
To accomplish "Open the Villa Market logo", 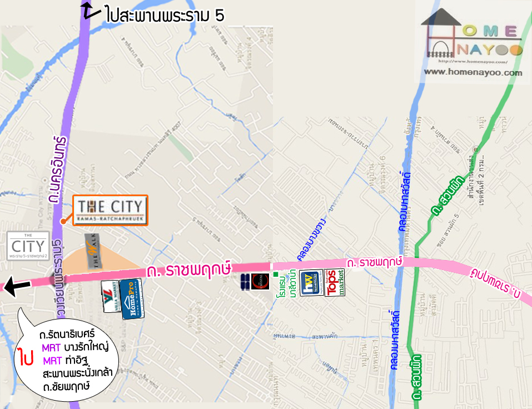I will 111,296.
